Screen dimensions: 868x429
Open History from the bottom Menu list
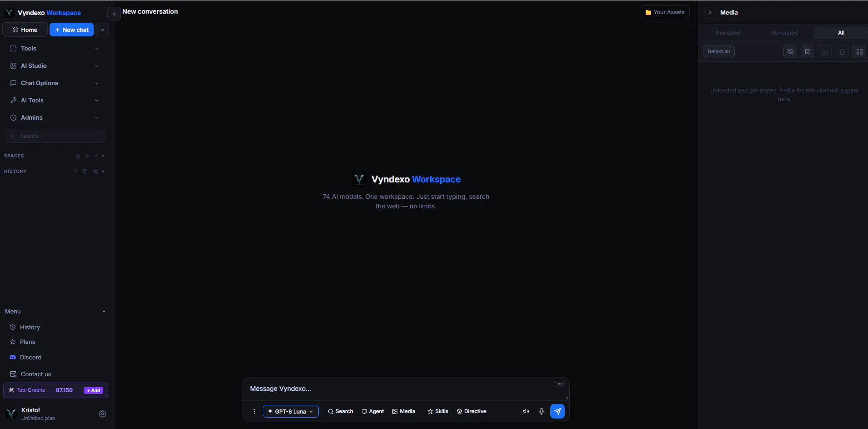[30, 327]
